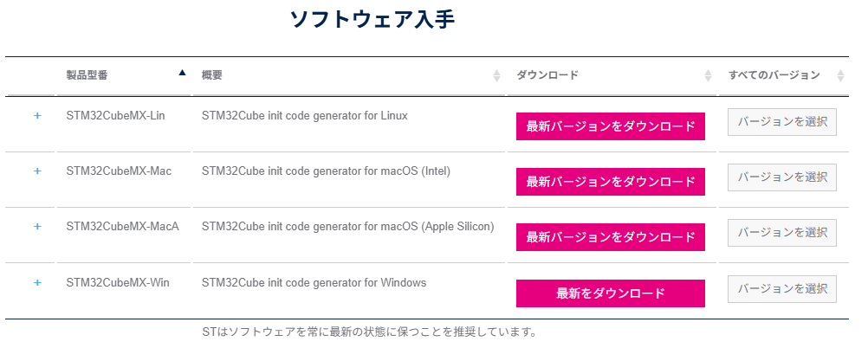
Task: Download latest version for Linux
Action: [610, 126]
